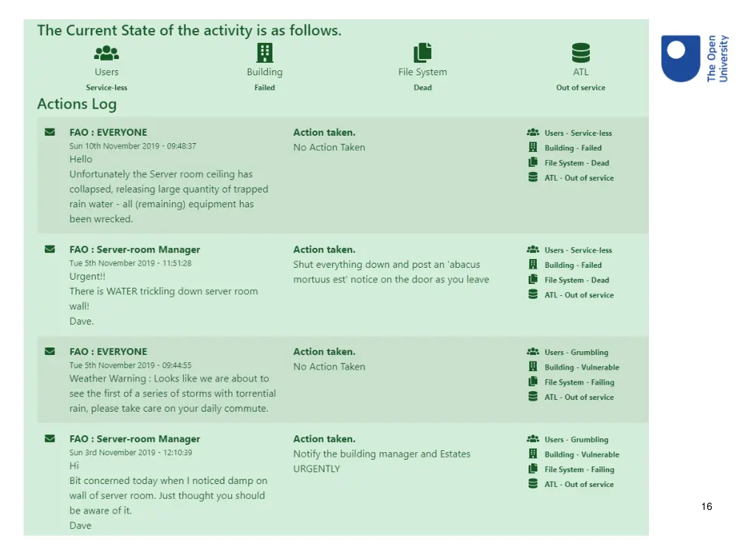
Task: Click the 'Out of service' label under ATL at top
Action: (x=580, y=88)
